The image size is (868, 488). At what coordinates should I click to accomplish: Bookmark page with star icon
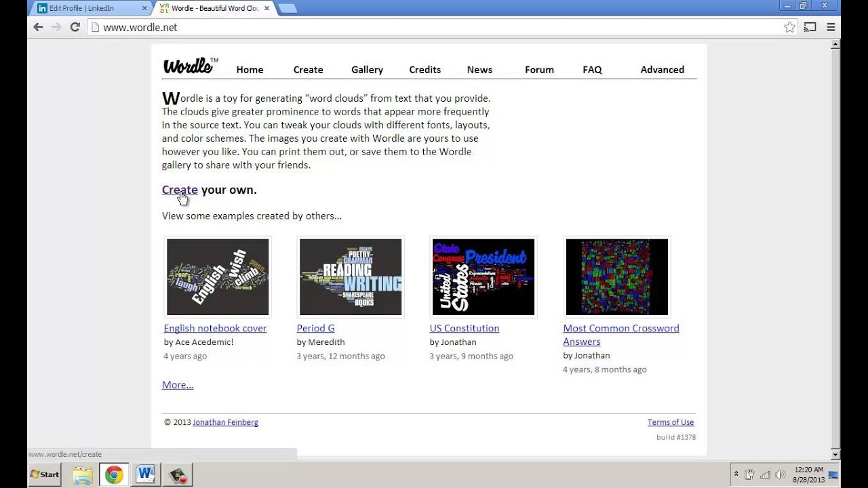(789, 27)
